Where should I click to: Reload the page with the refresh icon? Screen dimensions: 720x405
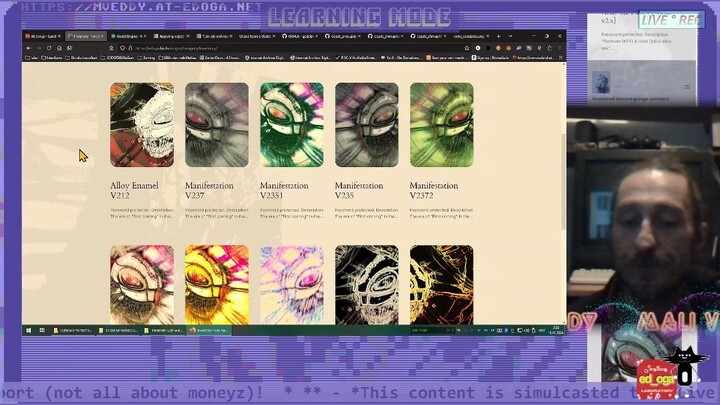click(x=49, y=48)
